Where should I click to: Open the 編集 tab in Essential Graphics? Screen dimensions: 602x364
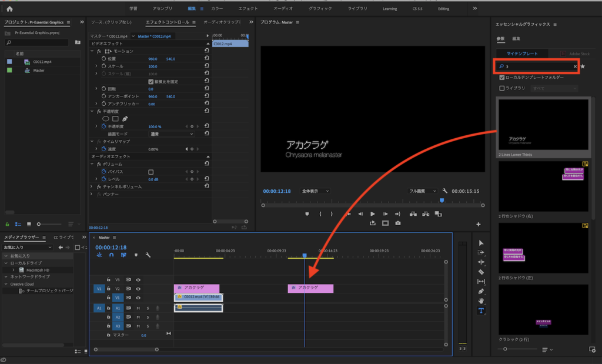pos(516,38)
